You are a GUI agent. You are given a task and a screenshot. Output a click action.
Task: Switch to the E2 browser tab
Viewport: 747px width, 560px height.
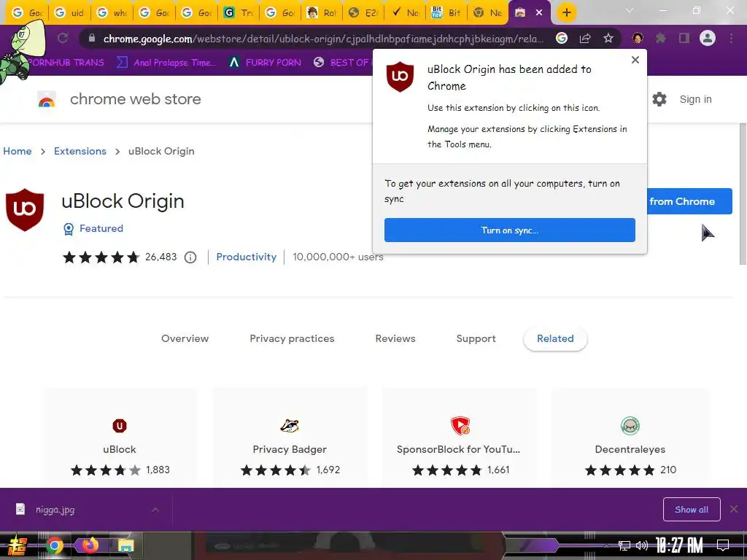(x=362, y=13)
